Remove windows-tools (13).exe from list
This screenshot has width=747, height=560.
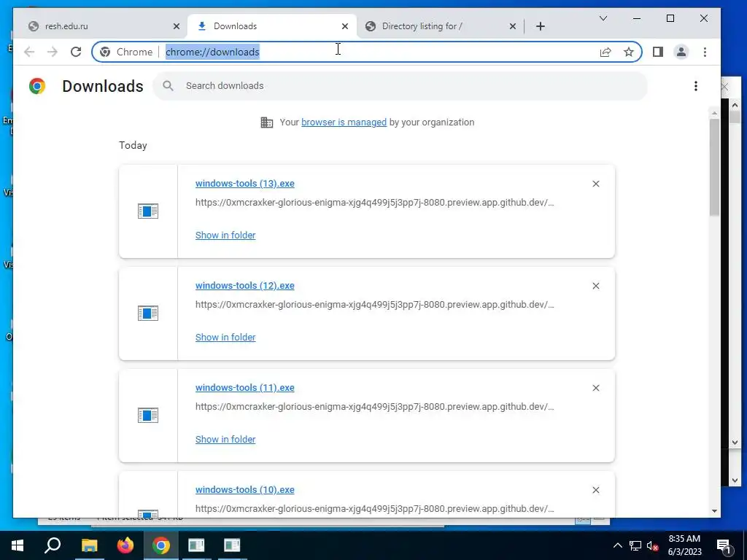pos(595,184)
